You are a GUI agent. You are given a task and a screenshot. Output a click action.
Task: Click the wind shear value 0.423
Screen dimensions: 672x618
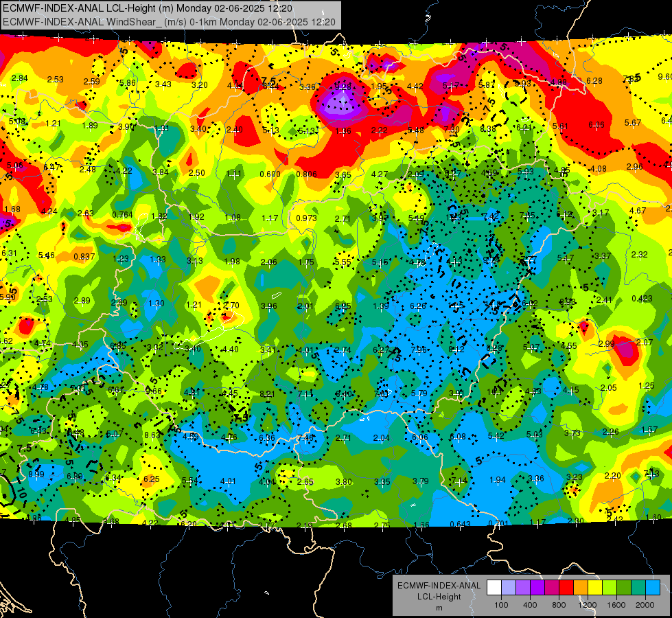click(642, 299)
